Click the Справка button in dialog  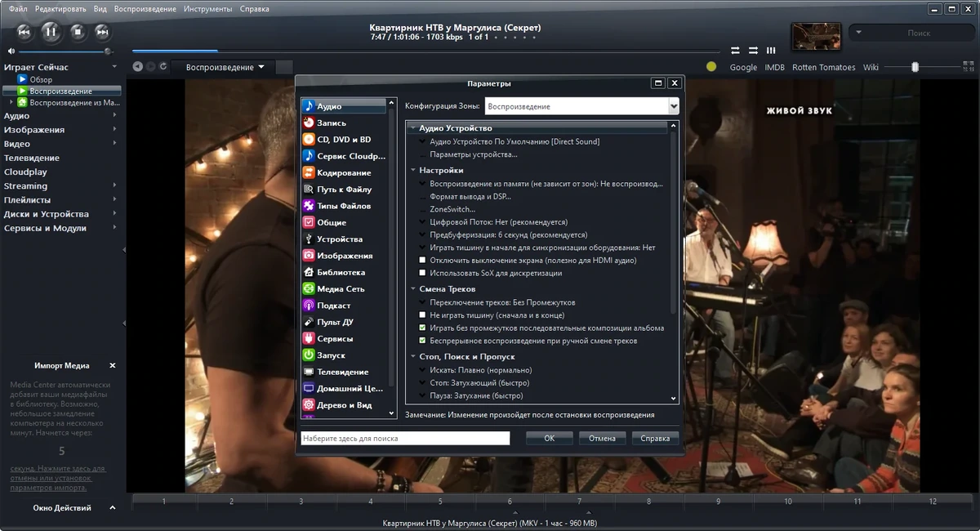656,439
